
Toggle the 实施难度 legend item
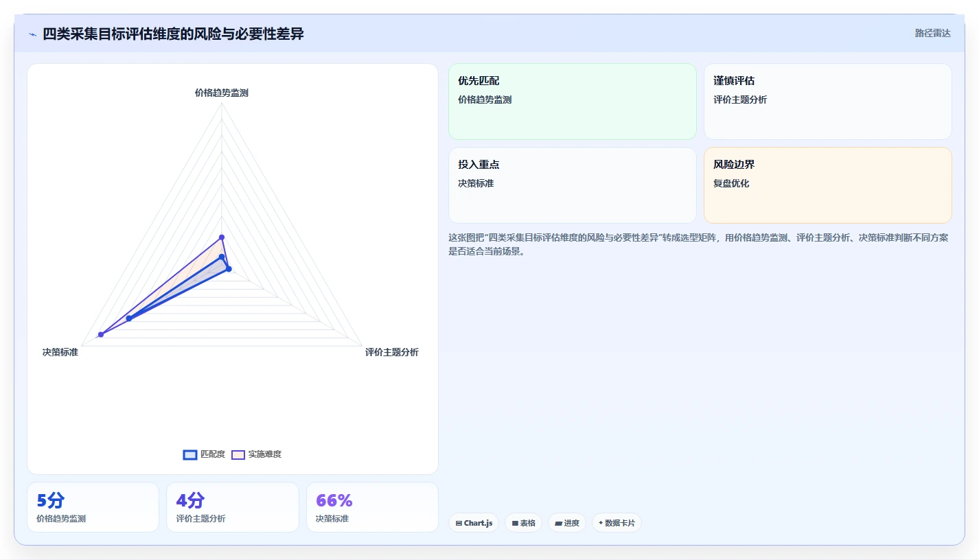pos(256,454)
